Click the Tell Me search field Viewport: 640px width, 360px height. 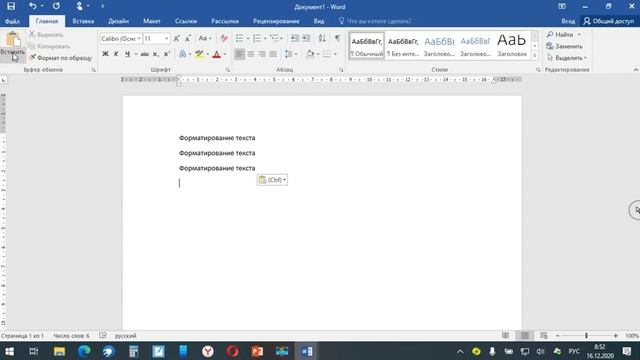[x=379, y=21]
